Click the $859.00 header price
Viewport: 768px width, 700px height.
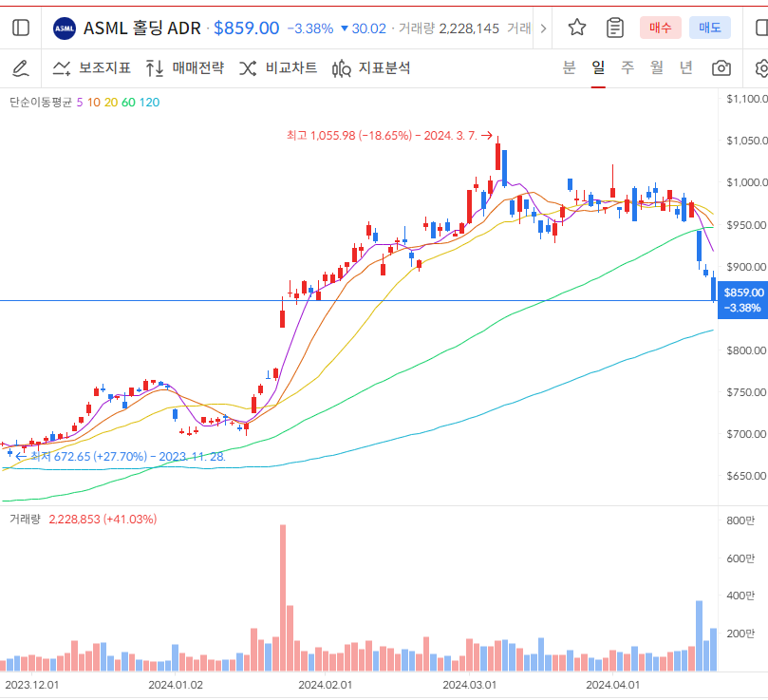[247, 28]
